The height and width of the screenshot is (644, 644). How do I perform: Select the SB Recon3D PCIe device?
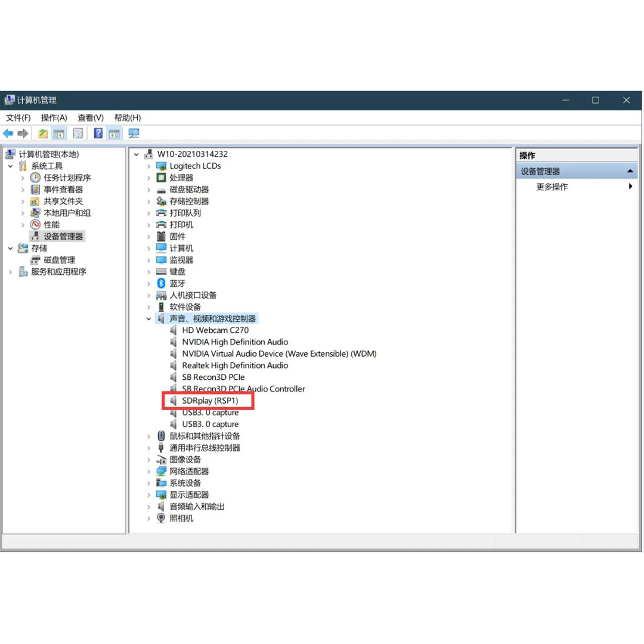pos(213,377)
